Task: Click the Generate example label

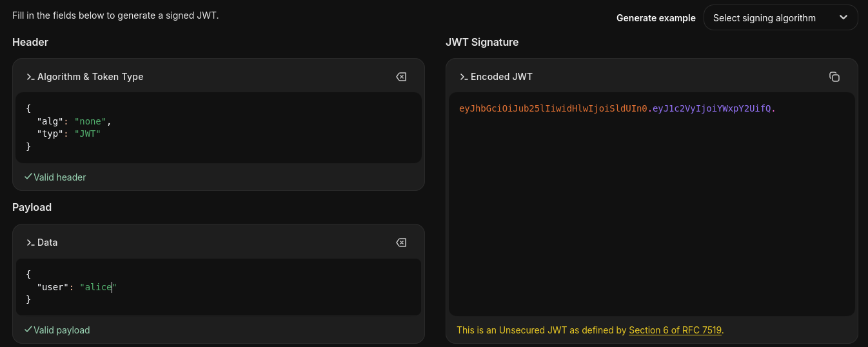Action: tap(656, 18)
